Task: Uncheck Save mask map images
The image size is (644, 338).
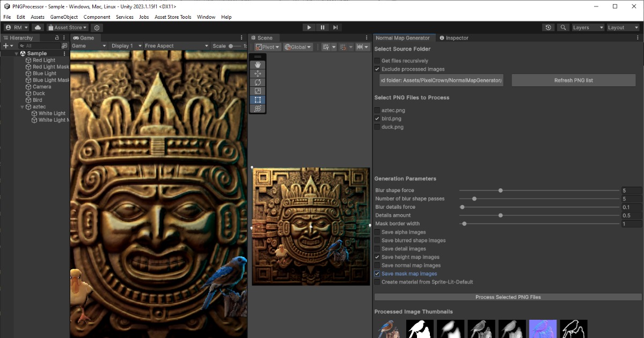Action: click(x=377, y=274)
